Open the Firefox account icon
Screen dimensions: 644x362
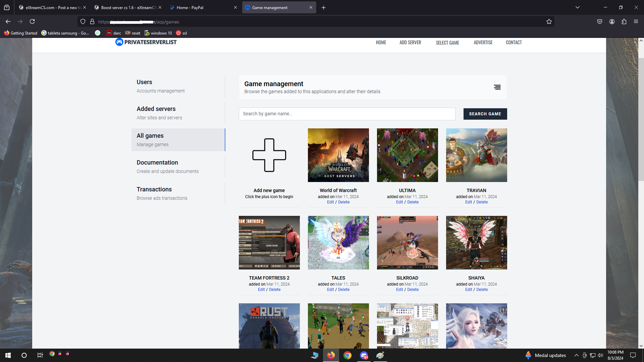click(x=612, y=22)
